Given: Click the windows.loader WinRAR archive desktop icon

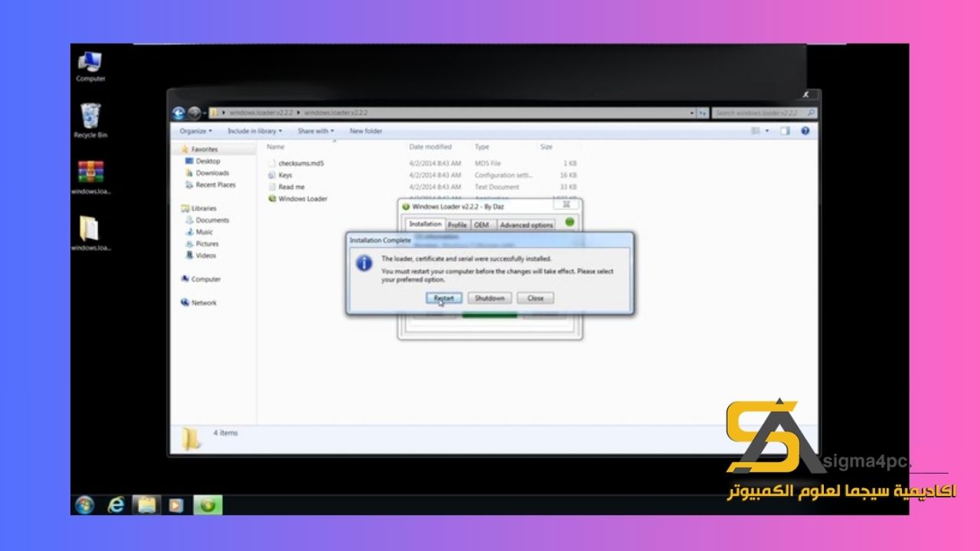Looking at the screenshot, I should point(90,178).
